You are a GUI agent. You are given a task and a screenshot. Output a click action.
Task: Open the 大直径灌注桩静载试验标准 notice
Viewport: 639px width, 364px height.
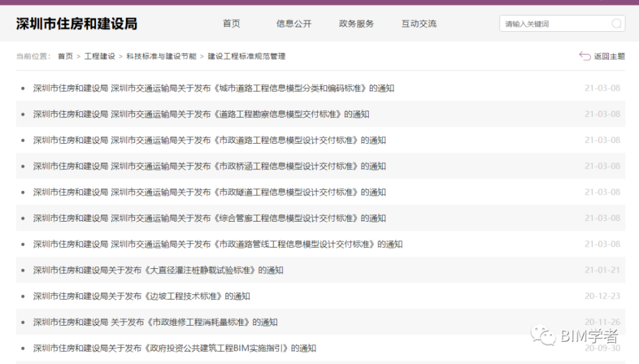(158, 270)
